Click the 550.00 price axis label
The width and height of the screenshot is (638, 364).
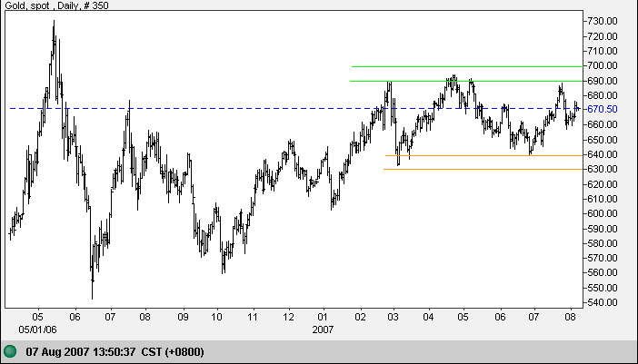point(603,288)
